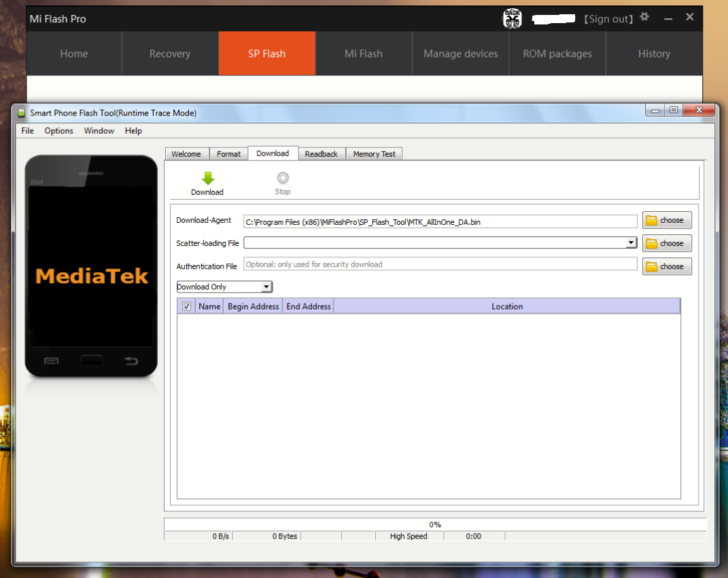Expand the Scatter-loading File dropdown
Viewport: 728px width, 578px height.
(631, 242)
